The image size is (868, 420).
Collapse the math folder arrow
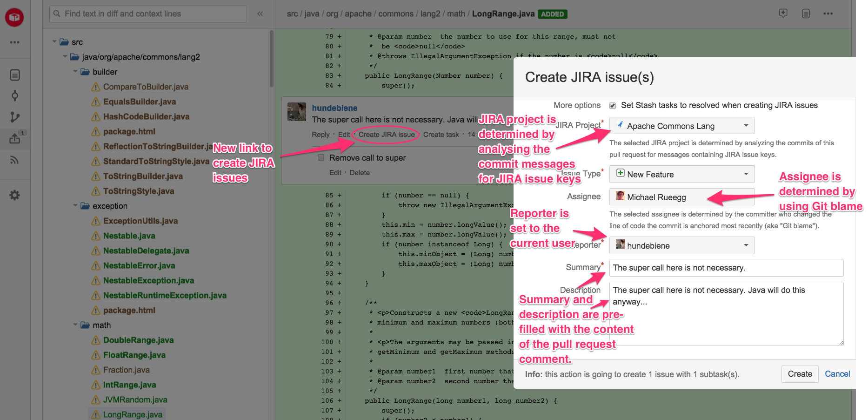click(x=75, y=325)
